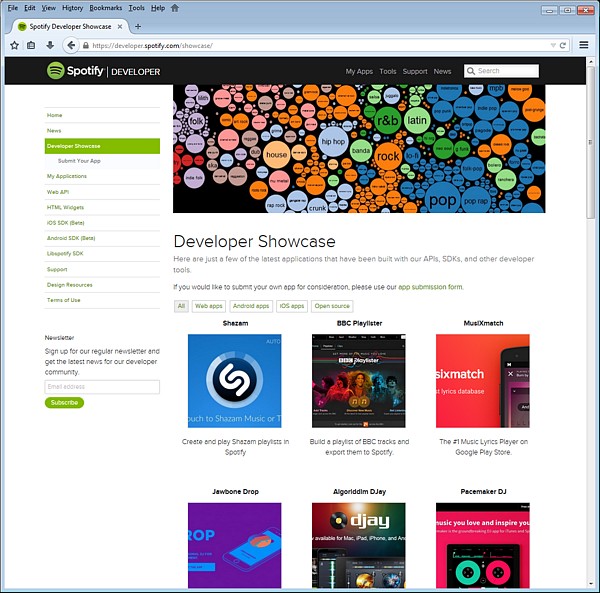
Task: Click the Subscribe button
Action: (x=64, y=402)
